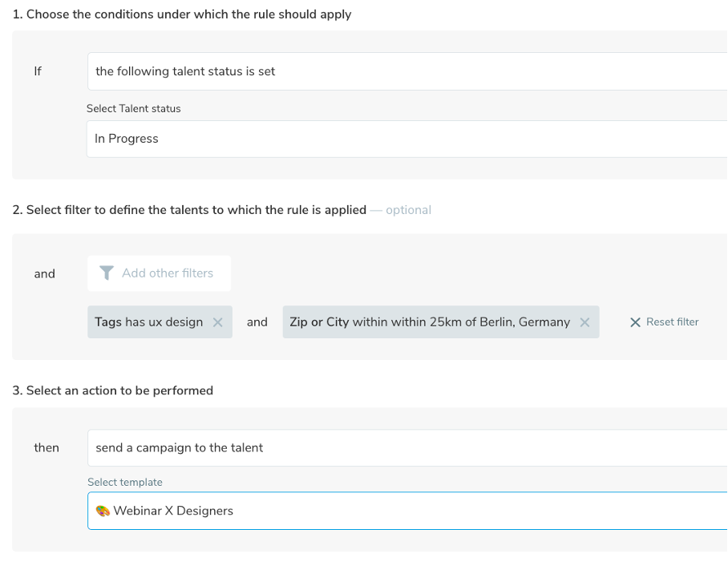The height and width of the screenshot is (566, 728).
Task: Click the 'optional' text in step 2 heading
Action: click(408, 210)
